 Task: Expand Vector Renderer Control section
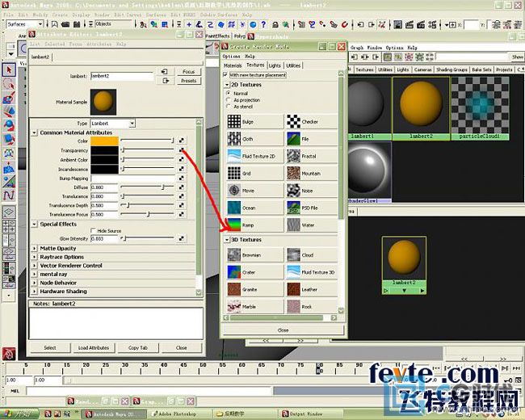click(x=34, y=266)
